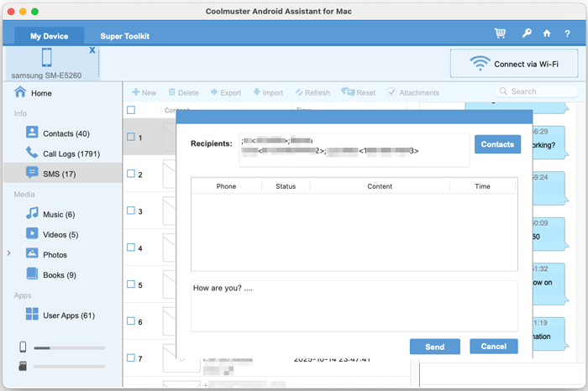This screenshot has height=391, width=588.
Task: Click Export toolbar button
Action: 226,92
